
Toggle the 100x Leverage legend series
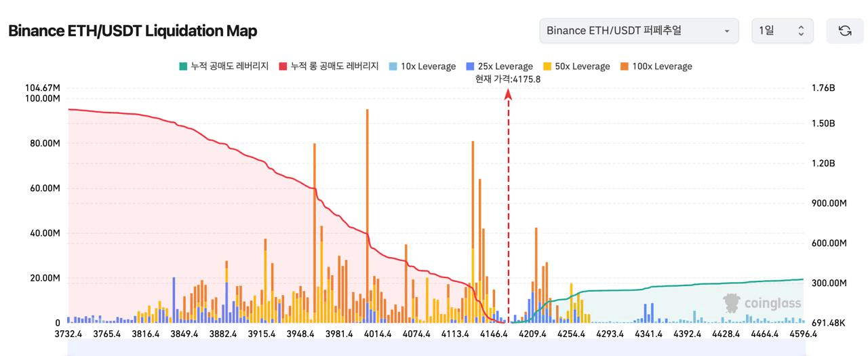coord(656,66)
